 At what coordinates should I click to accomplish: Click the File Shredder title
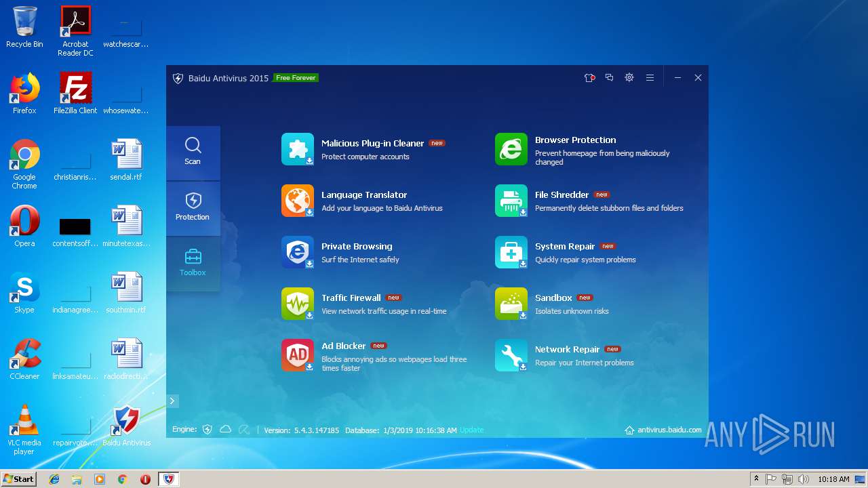click(561, 195)
